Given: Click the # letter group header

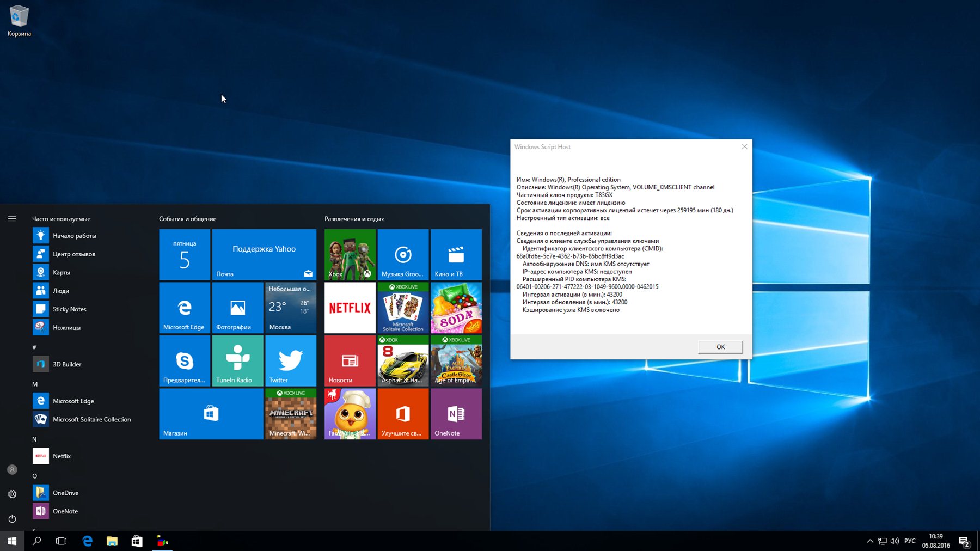Looking at the screenshot, I should point(34,347).
